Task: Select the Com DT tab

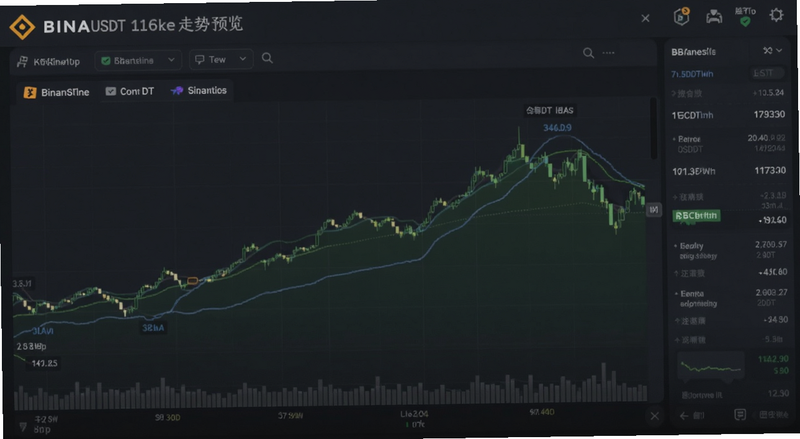Action: click(x=130, y=91)
